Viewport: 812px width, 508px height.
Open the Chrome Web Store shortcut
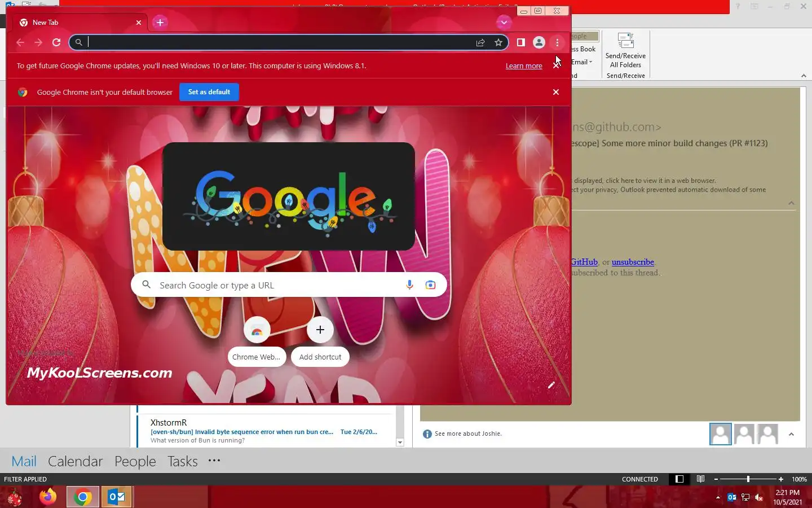tap(257, 341)
